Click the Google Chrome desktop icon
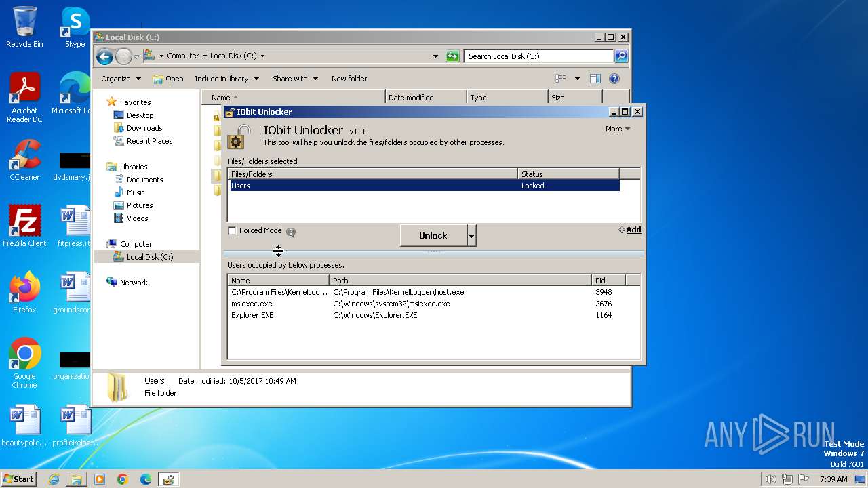Image resolution: width=868 pixels, height=488 pixels. [24, 363]
